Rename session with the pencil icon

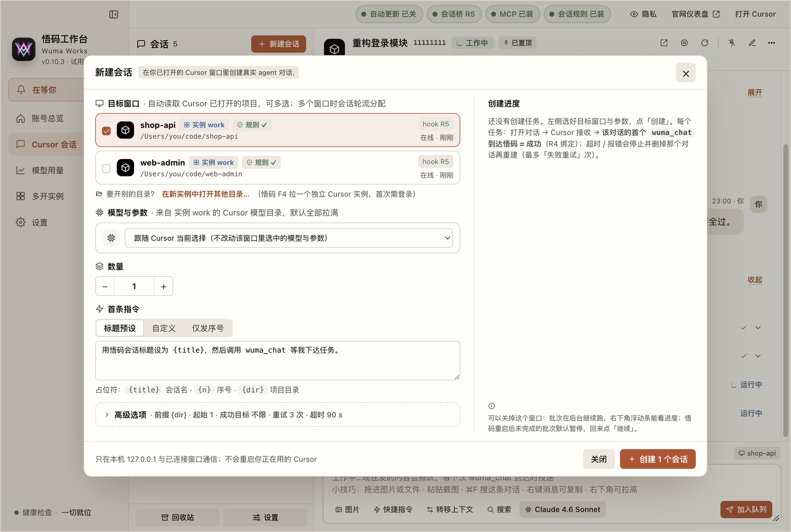752,43
